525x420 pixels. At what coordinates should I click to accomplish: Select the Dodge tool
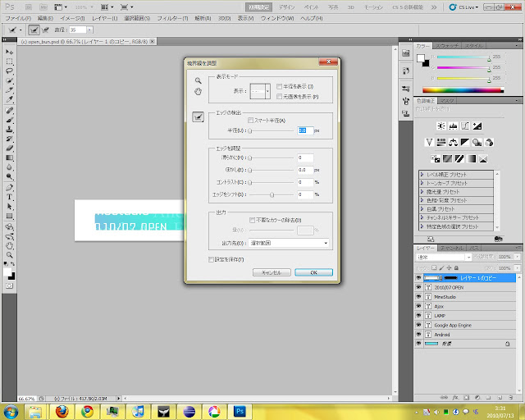pyautogui.click(x=9, y=176)
